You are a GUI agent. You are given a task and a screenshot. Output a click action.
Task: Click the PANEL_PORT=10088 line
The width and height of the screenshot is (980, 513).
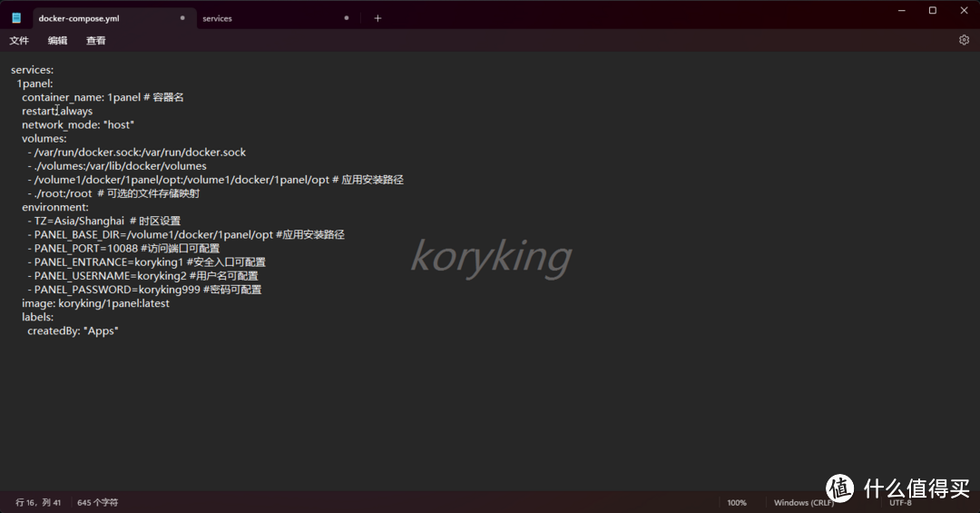[x=123, y=249]
